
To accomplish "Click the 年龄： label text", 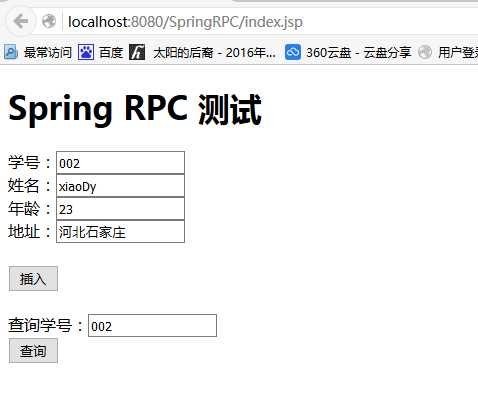I will point(30,209).
